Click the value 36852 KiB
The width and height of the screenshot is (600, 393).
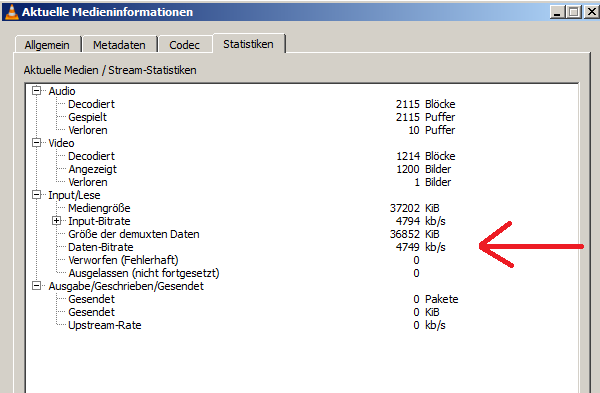coord(414,234)
